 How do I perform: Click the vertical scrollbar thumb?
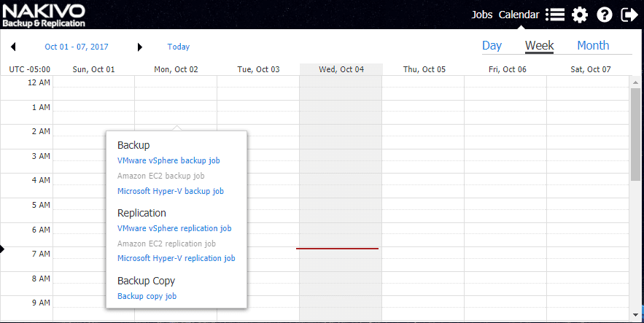(635, 134)
